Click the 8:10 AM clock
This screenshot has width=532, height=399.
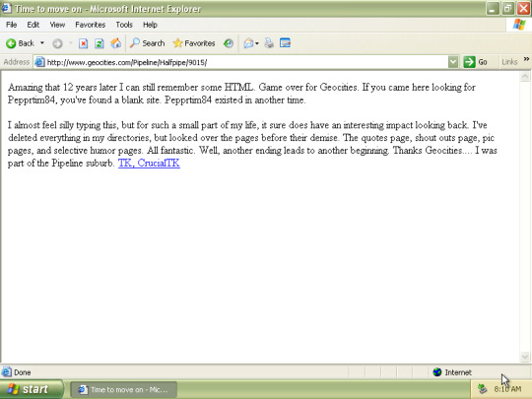507,389
